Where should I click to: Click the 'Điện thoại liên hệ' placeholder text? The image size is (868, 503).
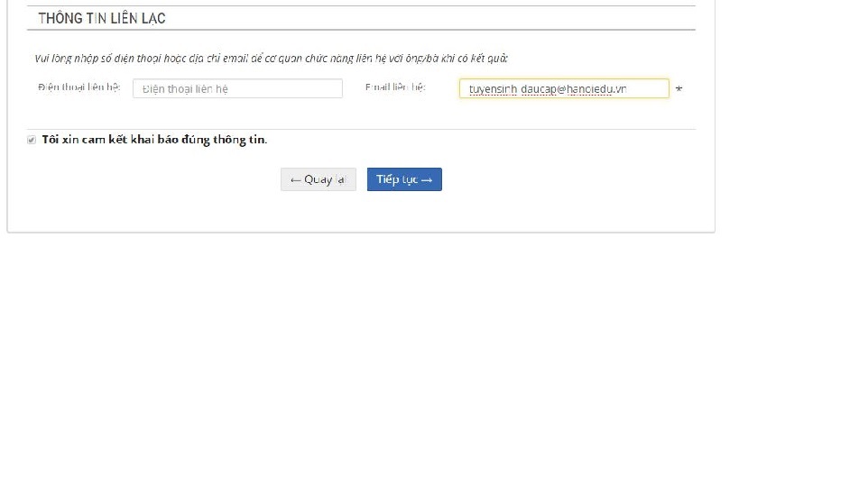[x=185, y=89]
